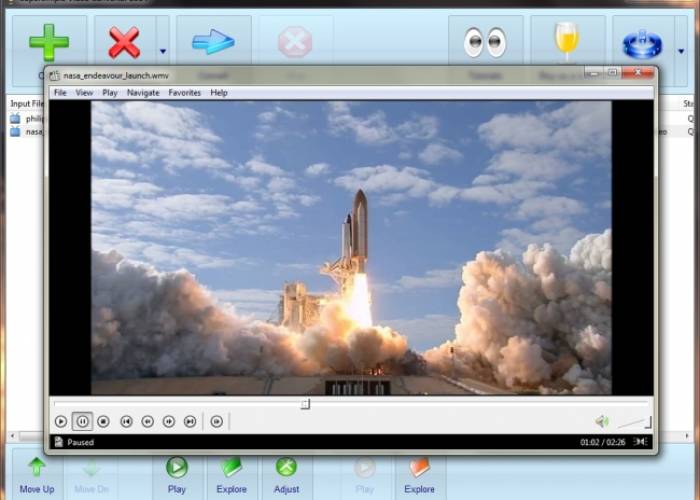Viewport: 700px width, 500px height.
Task: Open the Navigate menu
Action: (143, 93)
